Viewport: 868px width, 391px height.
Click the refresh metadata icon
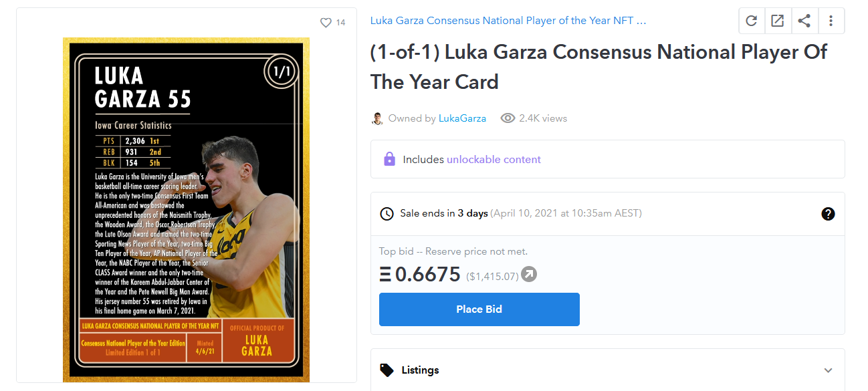tap(752, 21)
